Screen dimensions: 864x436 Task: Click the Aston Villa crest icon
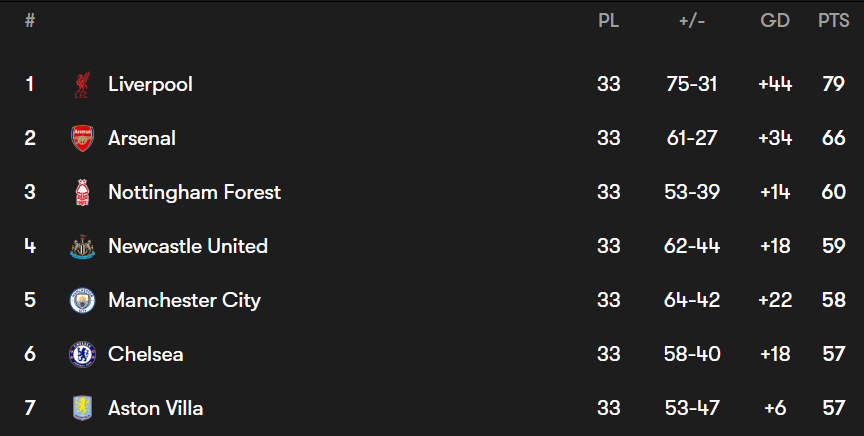82,408
